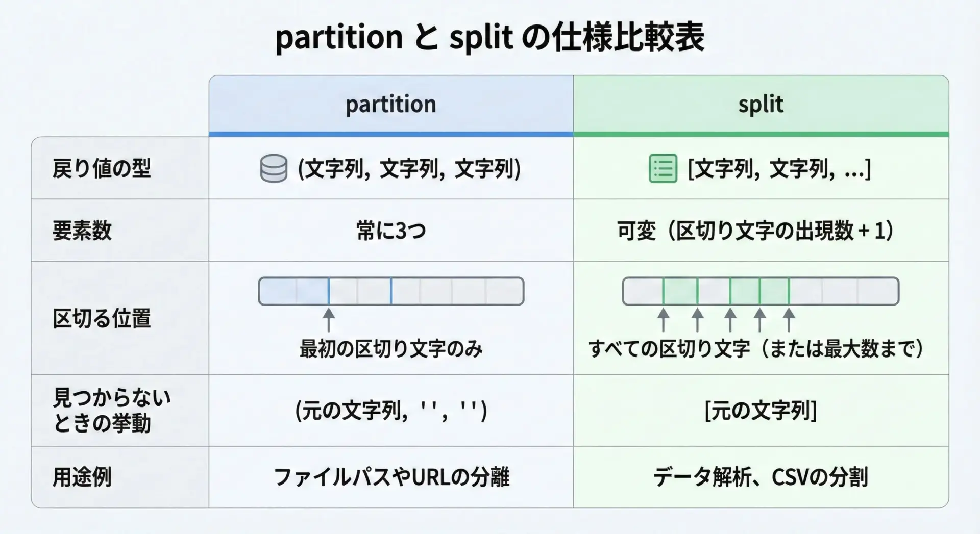Click the second arrow under the split bar
Viewport: 980px width, 534px height.
coord(697,320)
